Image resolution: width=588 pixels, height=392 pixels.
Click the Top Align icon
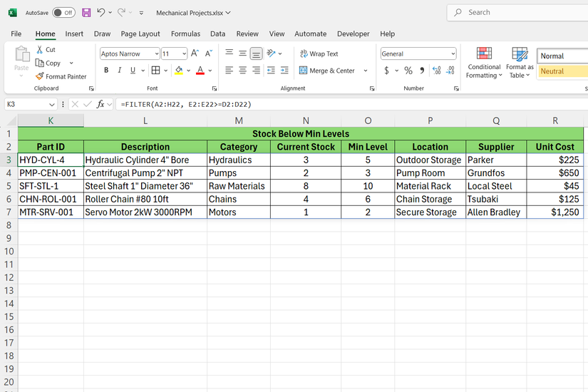click(229, 53)
